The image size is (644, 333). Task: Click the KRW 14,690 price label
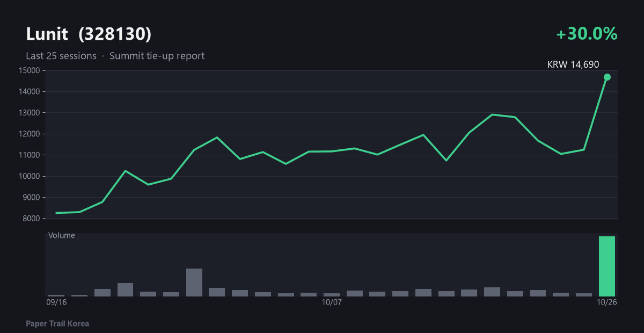coord(573,64)
